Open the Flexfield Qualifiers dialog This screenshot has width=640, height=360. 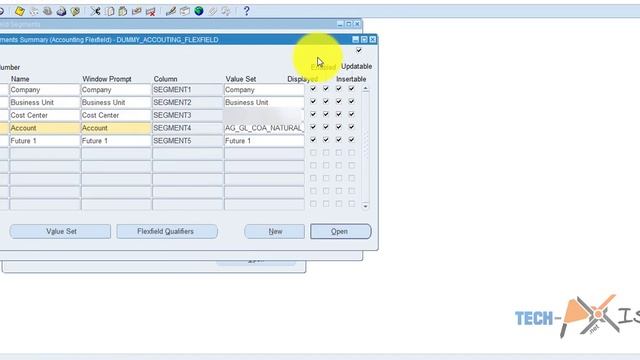tap(167, 231)
